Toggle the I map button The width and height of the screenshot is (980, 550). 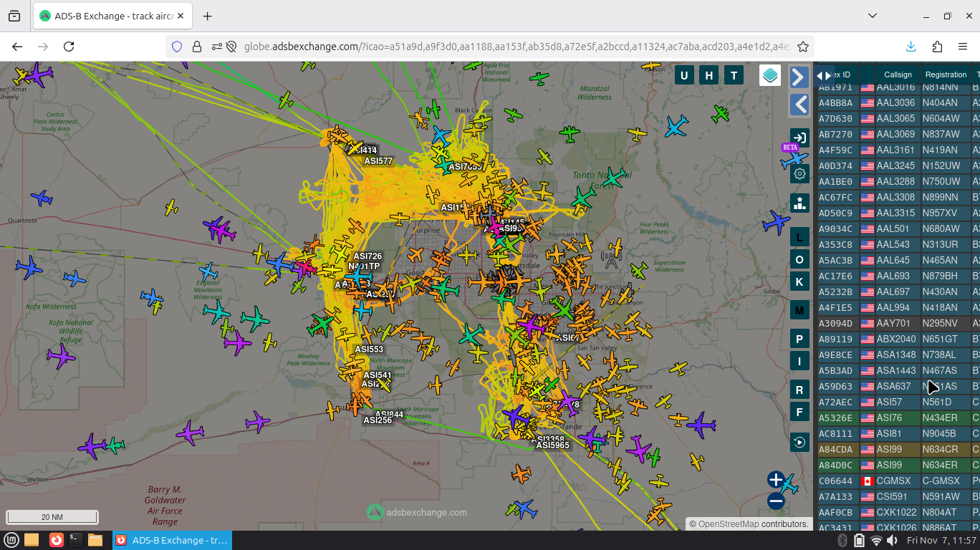799,362
